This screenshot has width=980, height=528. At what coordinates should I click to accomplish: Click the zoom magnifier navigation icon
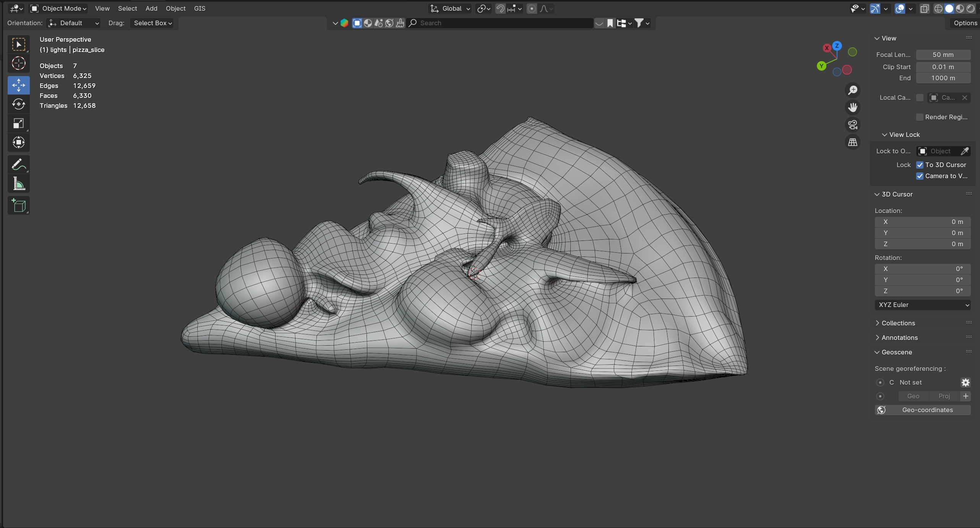[x=853, y=90]
